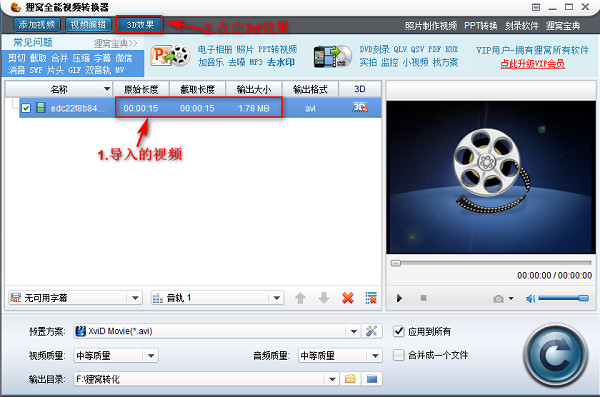Open 输出目录 path dropdown
The image size is (600, 397).
coord(206,379)
